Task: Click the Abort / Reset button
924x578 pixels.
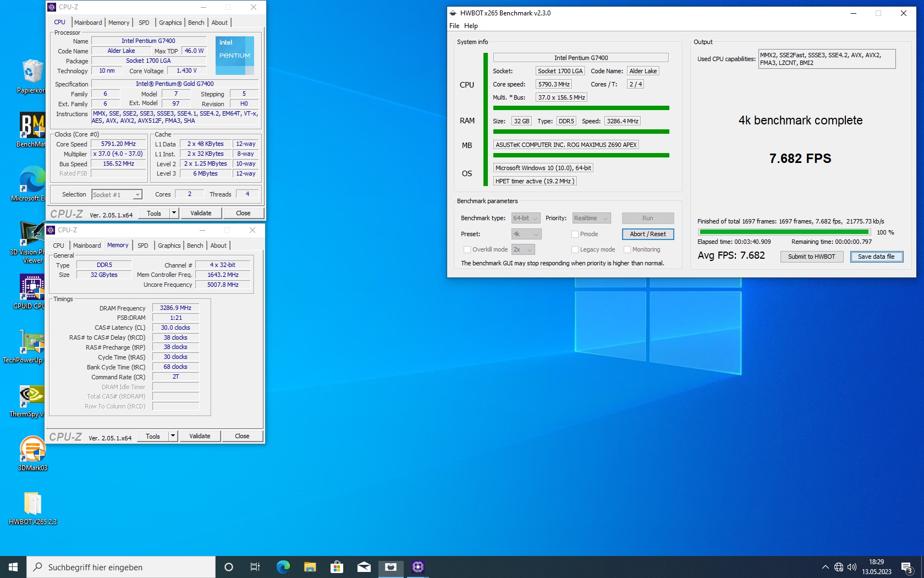Action: pos(648,234)
